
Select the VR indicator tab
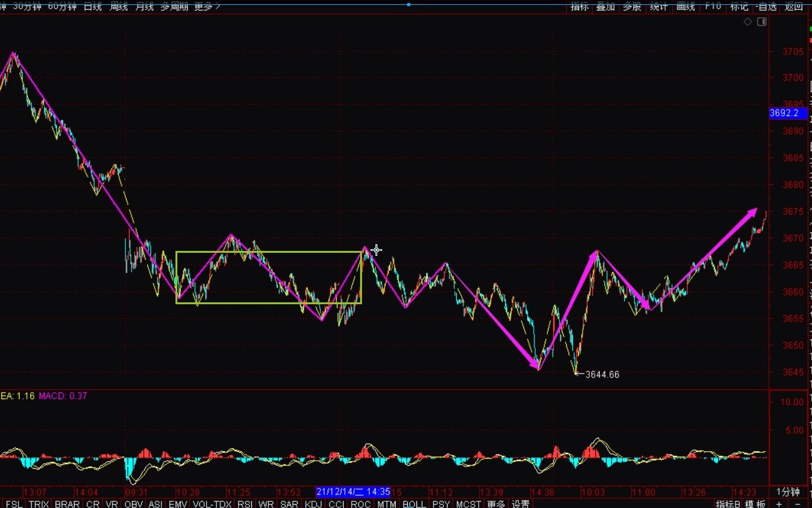[x=112, y=504]
